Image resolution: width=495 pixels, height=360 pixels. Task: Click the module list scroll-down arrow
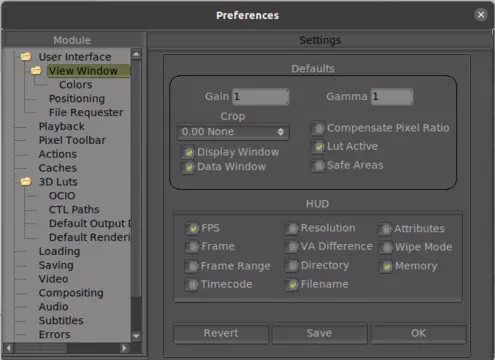(x=136, y=336)
